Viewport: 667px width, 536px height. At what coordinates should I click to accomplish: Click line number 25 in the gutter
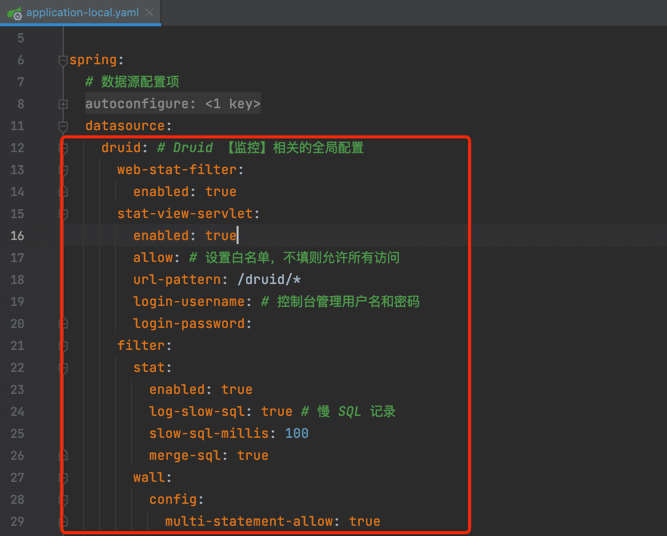click(18, 434)
